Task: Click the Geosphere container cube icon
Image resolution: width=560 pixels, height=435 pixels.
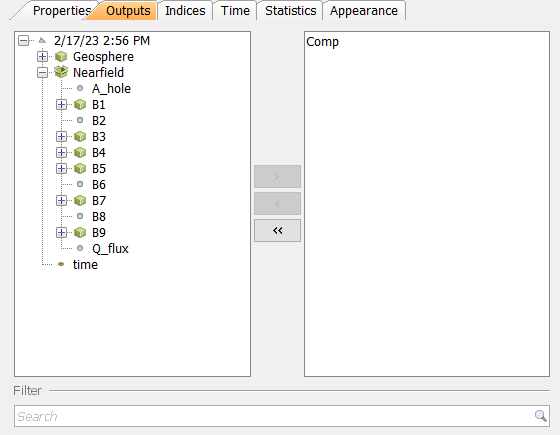Action: point(61,56)
